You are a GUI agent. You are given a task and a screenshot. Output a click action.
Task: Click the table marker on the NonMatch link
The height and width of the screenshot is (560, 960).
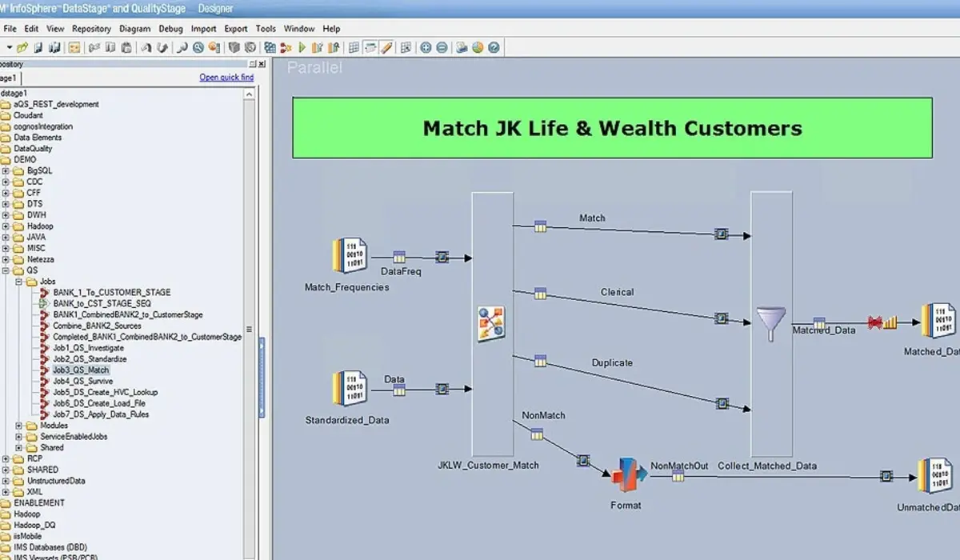537,434
